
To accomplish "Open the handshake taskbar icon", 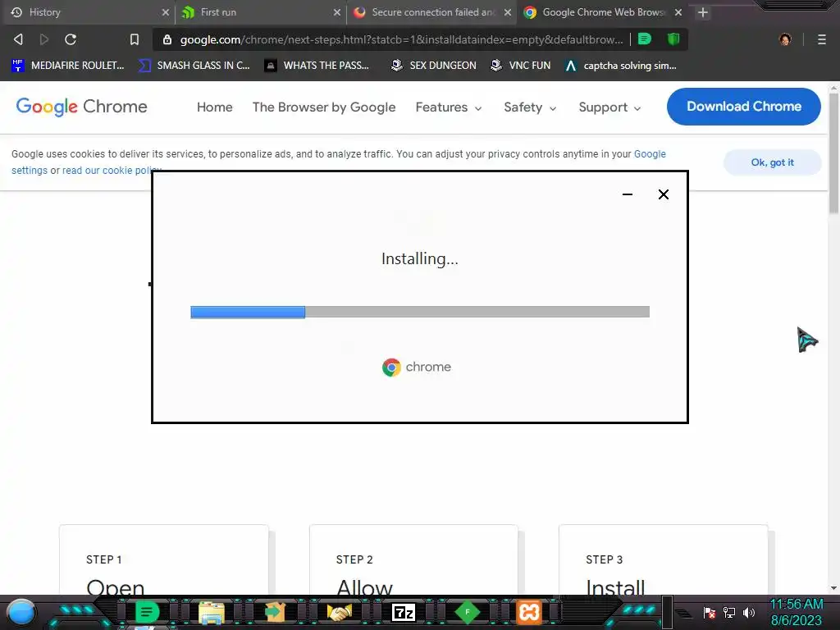I will tap(339, 612).
